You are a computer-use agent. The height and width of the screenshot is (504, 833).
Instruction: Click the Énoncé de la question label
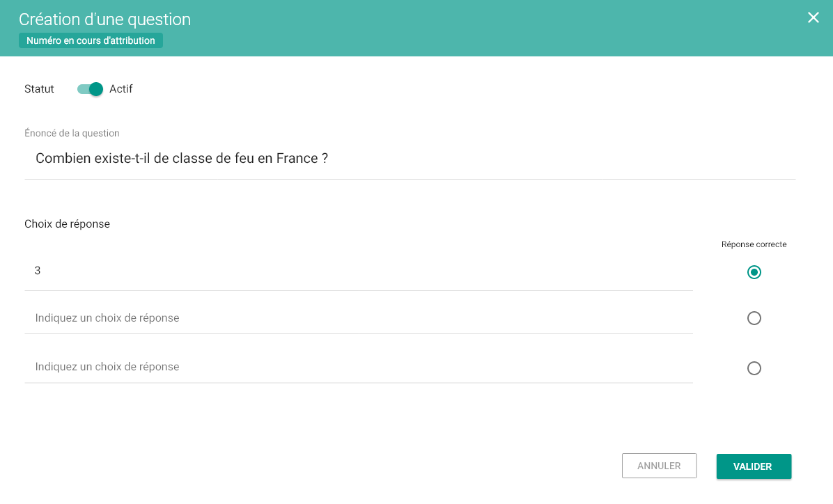coord(72,133)
